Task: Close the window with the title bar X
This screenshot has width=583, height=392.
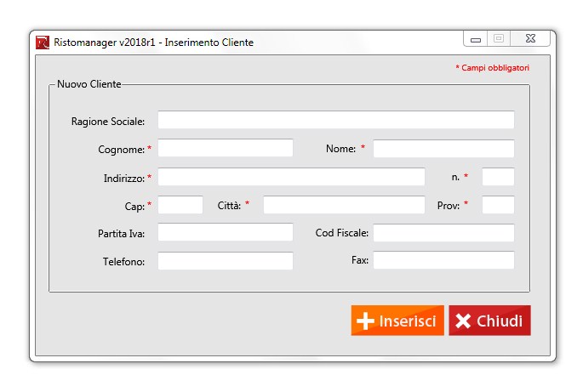Action: (530, 38)
